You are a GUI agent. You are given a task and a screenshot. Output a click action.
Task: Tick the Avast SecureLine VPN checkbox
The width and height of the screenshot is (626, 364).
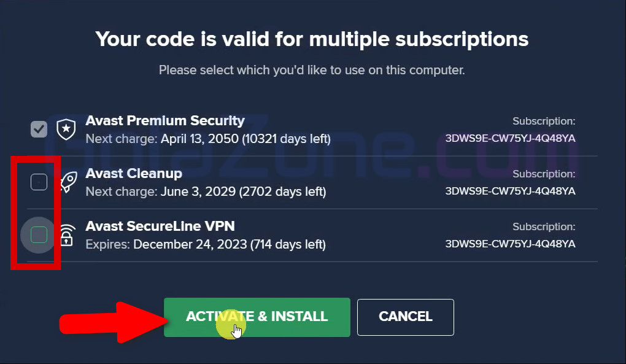(39, 234)
